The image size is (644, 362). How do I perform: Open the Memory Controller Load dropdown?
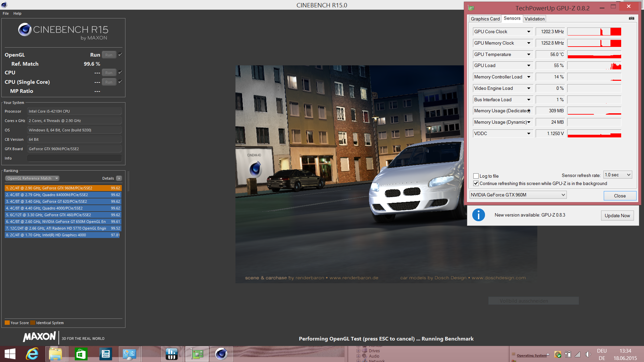click(x=529, y=77)
